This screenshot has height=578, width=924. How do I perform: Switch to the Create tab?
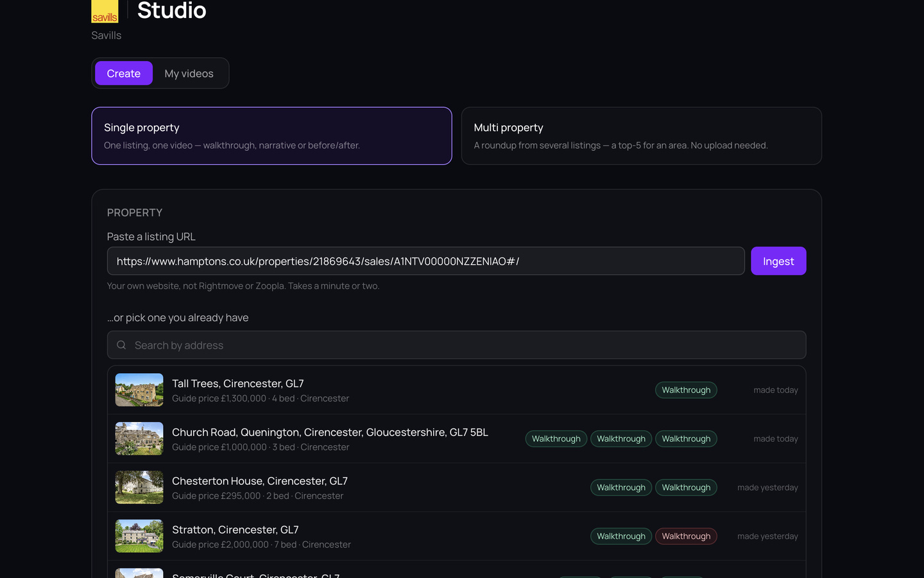pos(124,73)
